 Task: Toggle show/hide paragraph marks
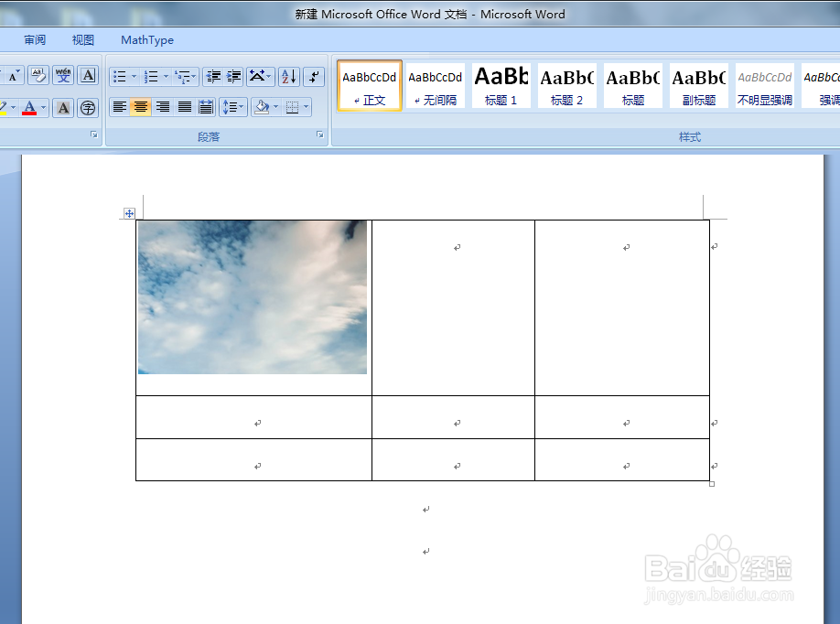coord(314,77)
